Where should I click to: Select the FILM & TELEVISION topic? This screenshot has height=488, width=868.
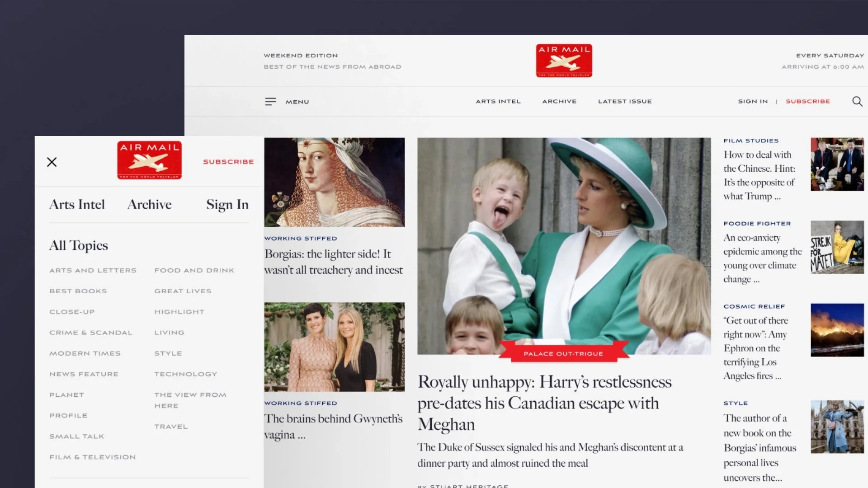pyautogui.click(x=92, y=457)
